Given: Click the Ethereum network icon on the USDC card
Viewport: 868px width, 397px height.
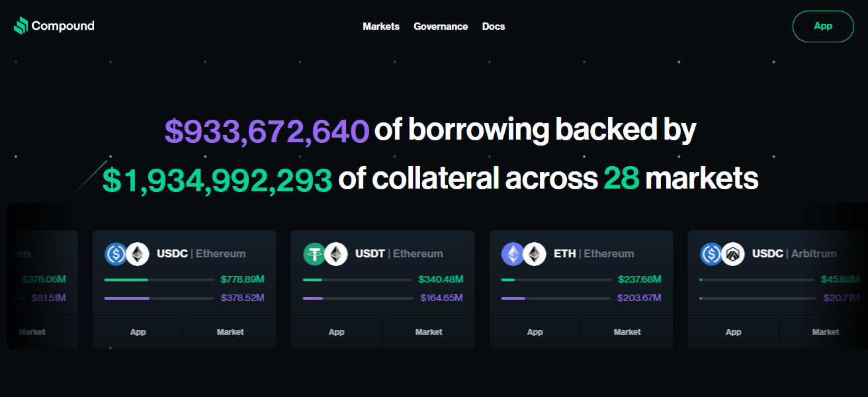Looking at the screenshot, I should 138,254.
